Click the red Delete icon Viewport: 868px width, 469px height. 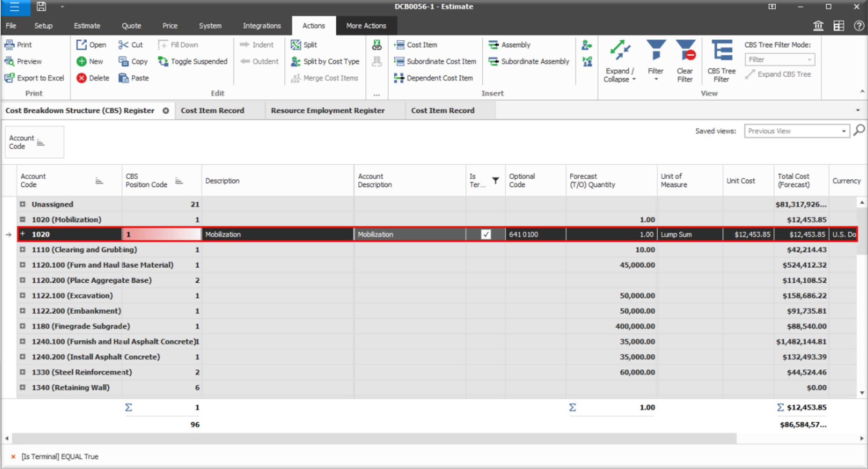click(81, 78)
